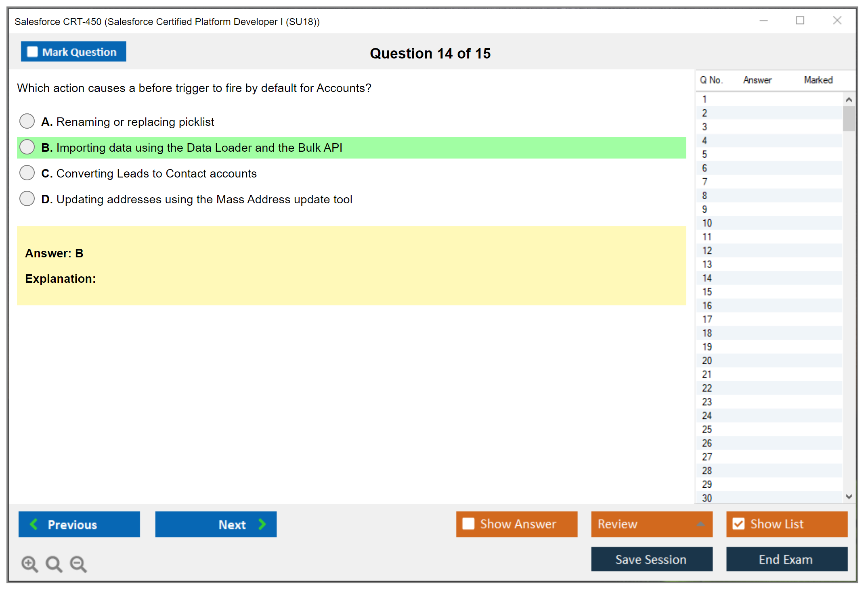This screenshot has width=868, height=593.
Task: Minimize the exam window
Action: point(763,21)
